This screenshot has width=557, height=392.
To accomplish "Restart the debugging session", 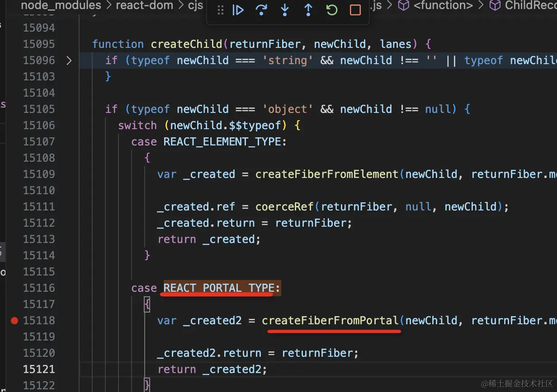I will 332,10.
